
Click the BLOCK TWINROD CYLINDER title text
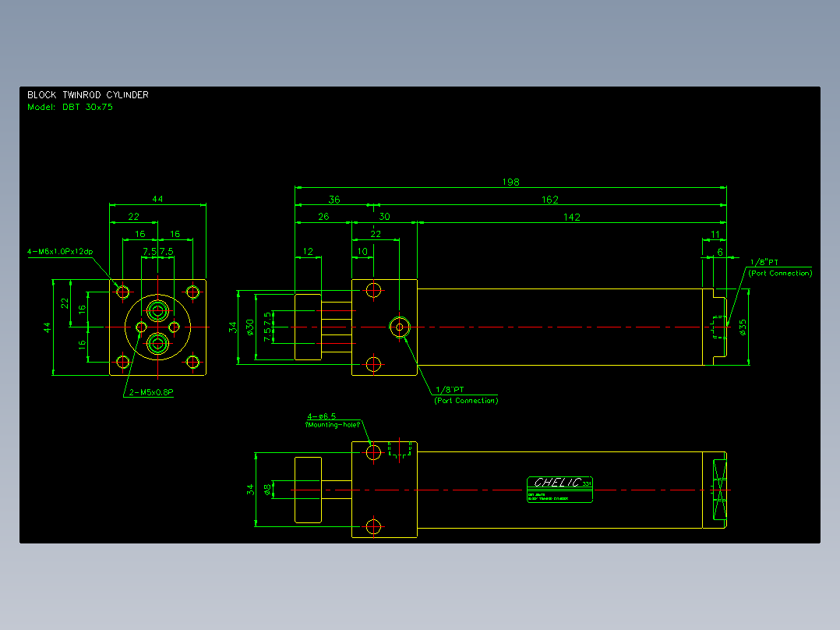[x=88, y=95]
